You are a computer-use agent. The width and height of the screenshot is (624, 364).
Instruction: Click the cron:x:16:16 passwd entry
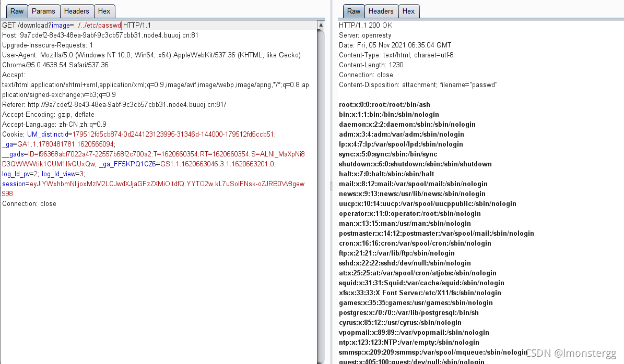(x=415, y=244)
